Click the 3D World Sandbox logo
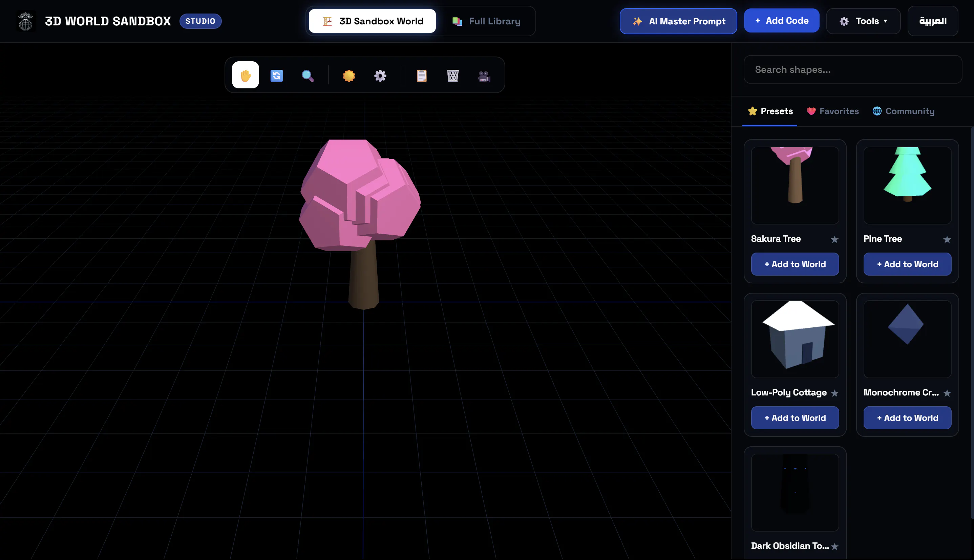The width and height of the screenshot is (974, 560). (x=26, y=21)
